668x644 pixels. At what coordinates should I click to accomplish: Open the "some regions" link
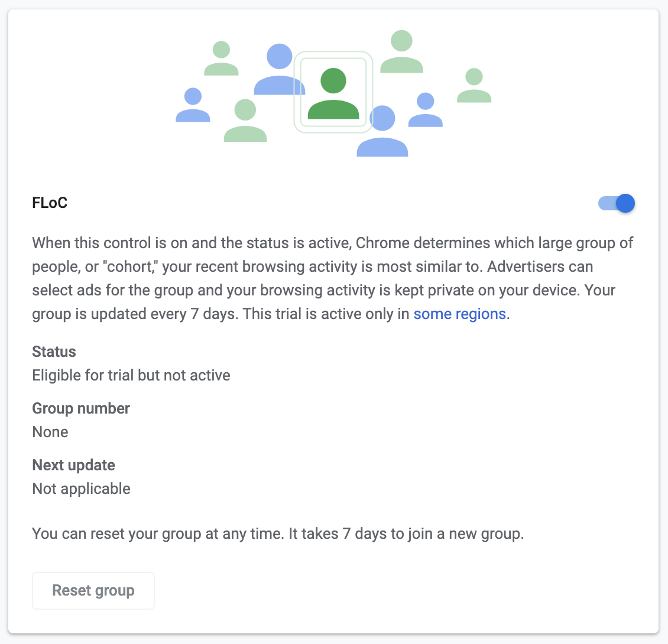(x=459, y=314)
